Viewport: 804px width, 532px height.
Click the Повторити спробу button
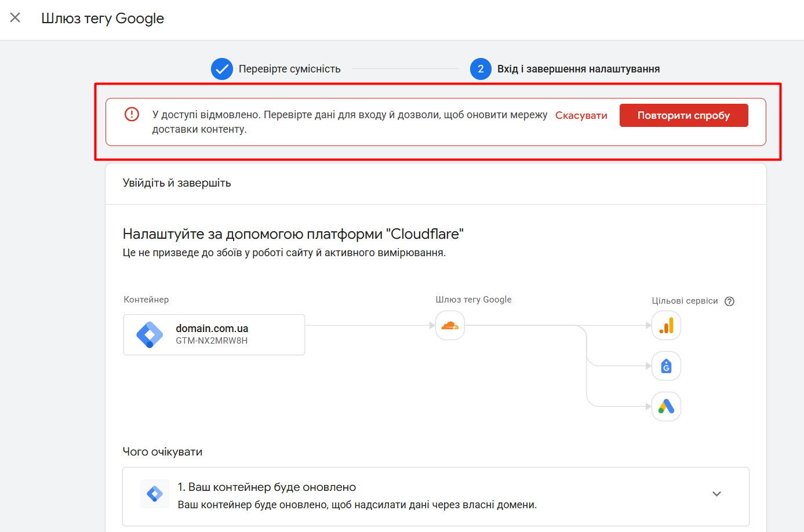click(x=684, y=115)
